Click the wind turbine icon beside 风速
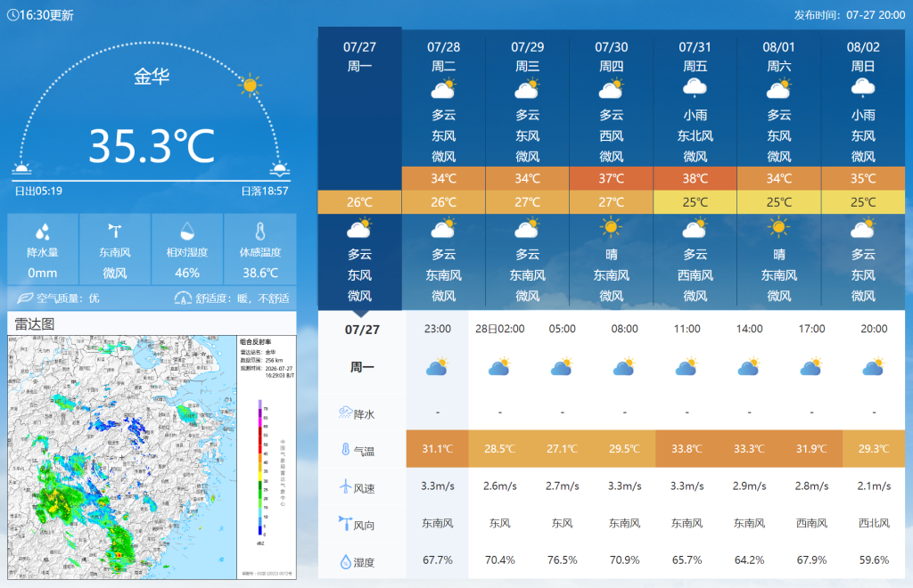 (x=345, y=486)
